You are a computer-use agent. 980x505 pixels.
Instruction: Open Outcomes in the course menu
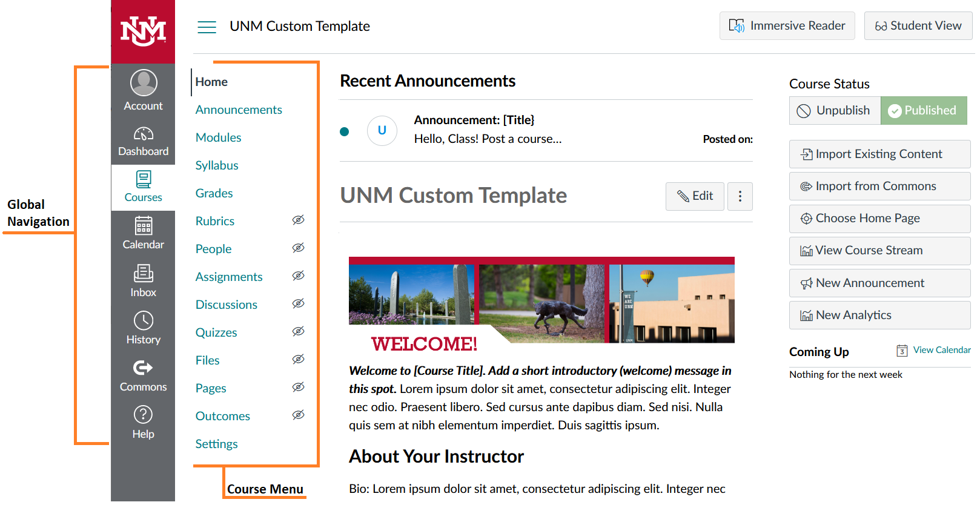pos(222,416)
